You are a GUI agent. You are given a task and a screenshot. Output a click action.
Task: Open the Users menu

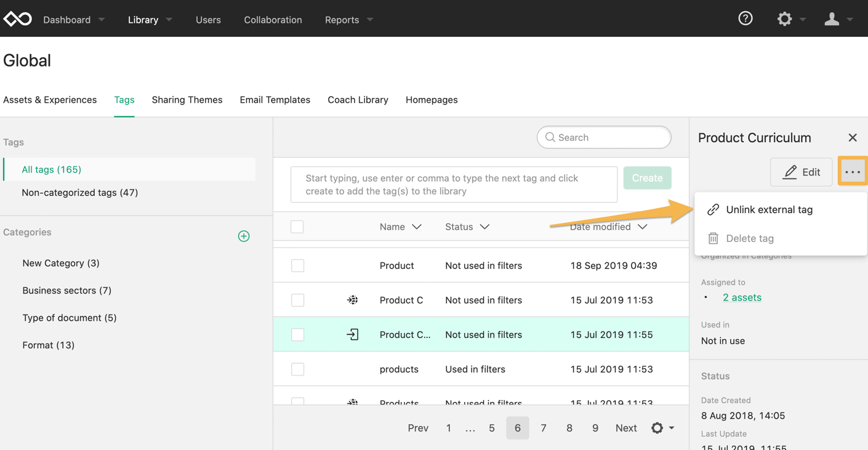pyautogui.click(x=208, y=20)
